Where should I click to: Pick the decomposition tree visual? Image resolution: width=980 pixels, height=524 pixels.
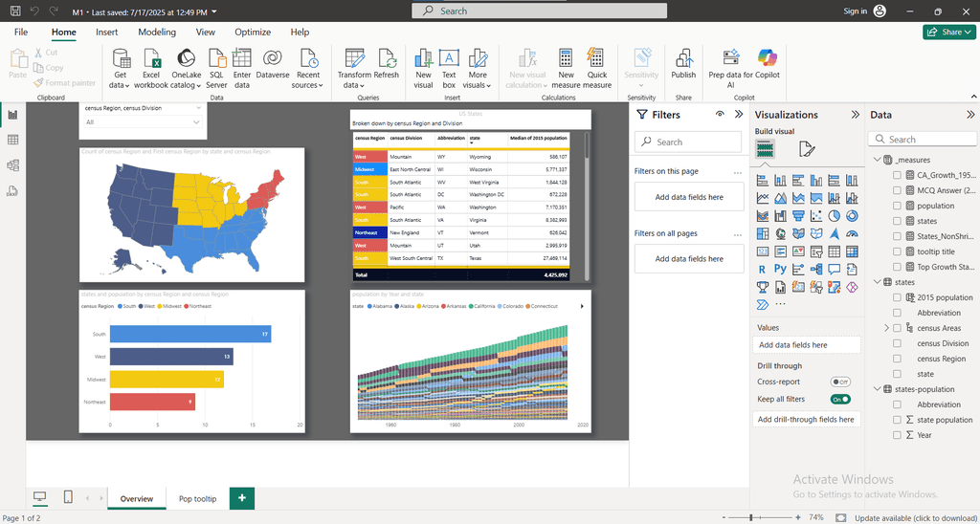coord(815,270)
